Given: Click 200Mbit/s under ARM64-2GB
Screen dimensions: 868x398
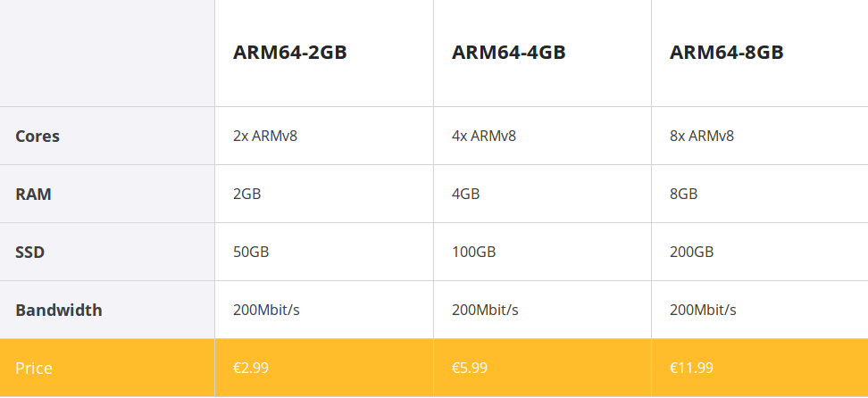Looking at the screenshot, I should coord(266,310).
